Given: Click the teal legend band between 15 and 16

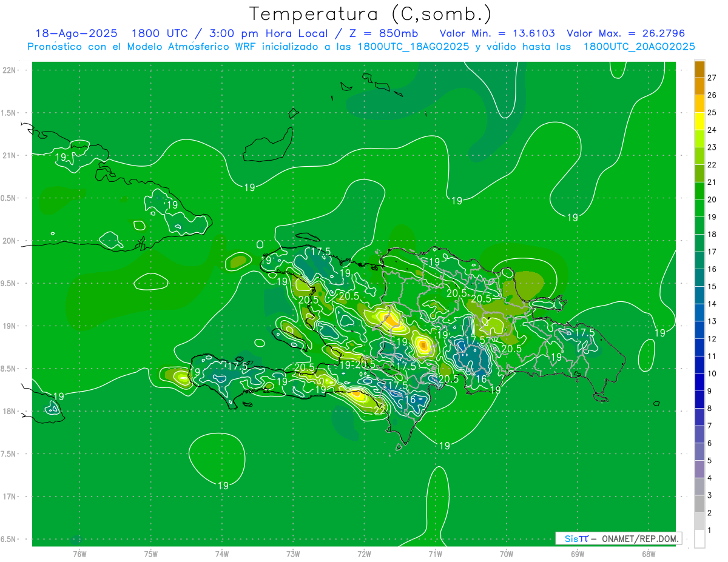Looking at the screenshot, I should click(699, 278).
